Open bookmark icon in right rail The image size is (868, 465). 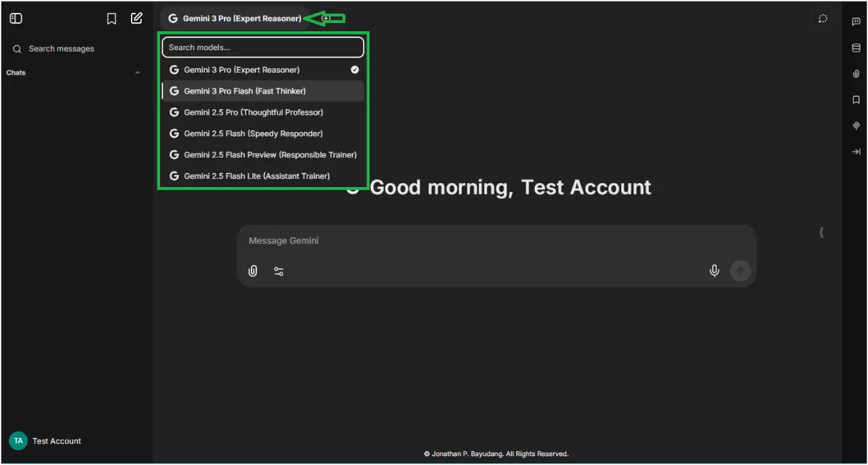[856, 100]
